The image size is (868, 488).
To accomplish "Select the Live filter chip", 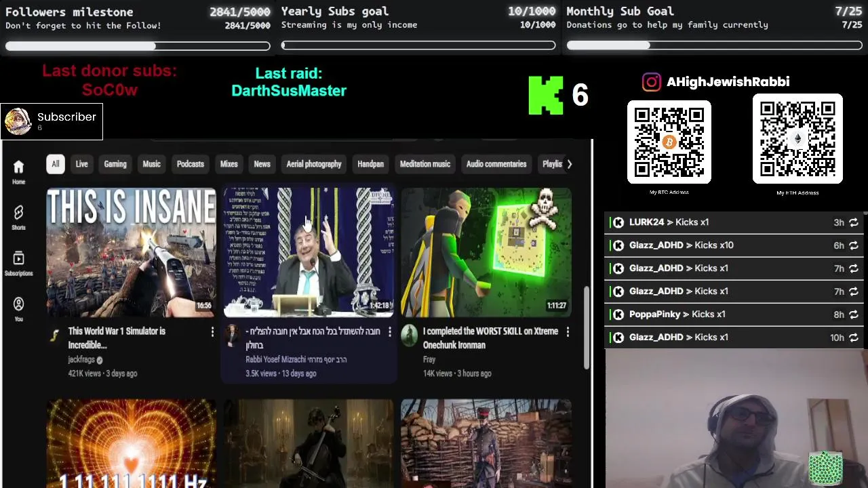I will [81, 164].
